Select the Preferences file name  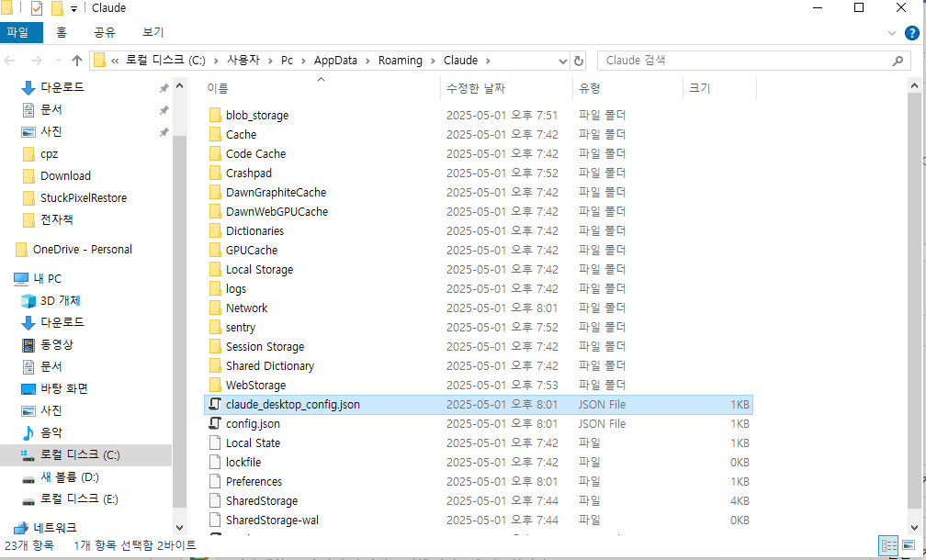254,482
